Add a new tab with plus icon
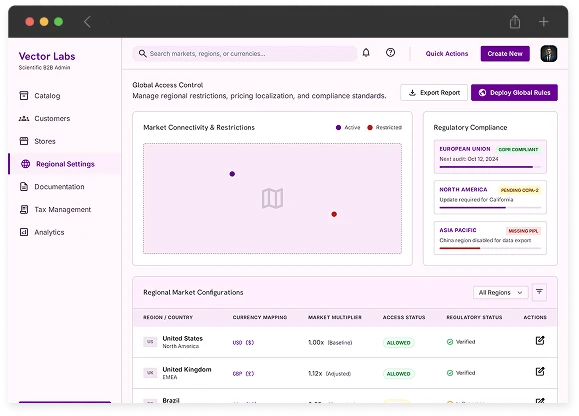 pos(543,22)
